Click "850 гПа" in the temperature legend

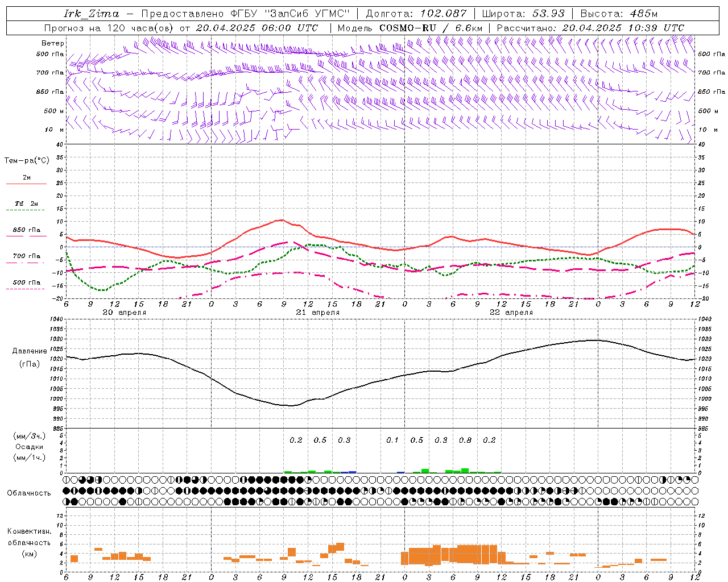[26, 230]
